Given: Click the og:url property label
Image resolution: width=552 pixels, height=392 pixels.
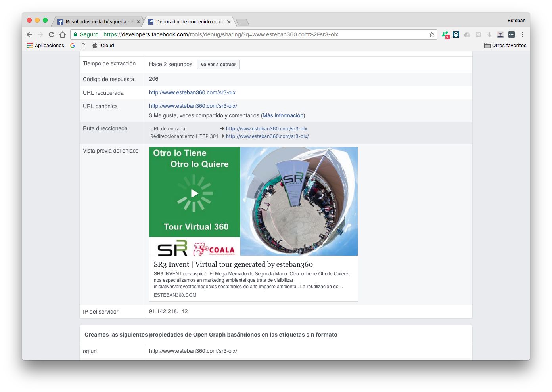Looking at the screenshot, I should (x=90, y=351).
